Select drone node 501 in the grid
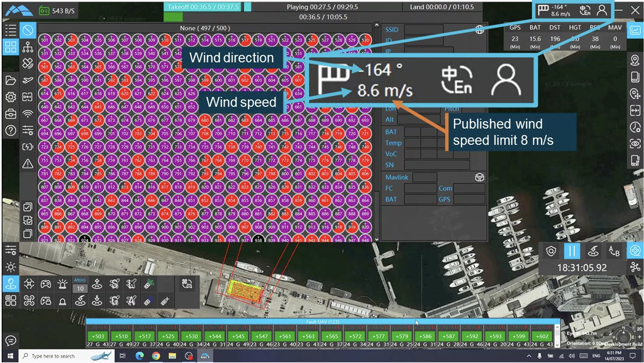The width and height of the screenshot is (644, 363). [45, 40]
